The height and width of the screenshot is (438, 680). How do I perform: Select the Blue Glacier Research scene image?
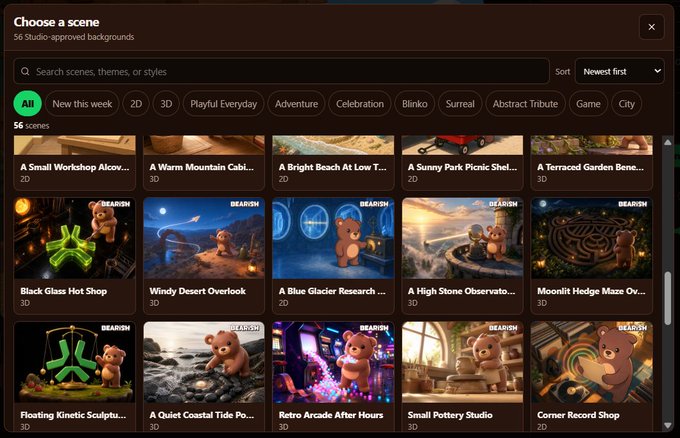[333, 238]
